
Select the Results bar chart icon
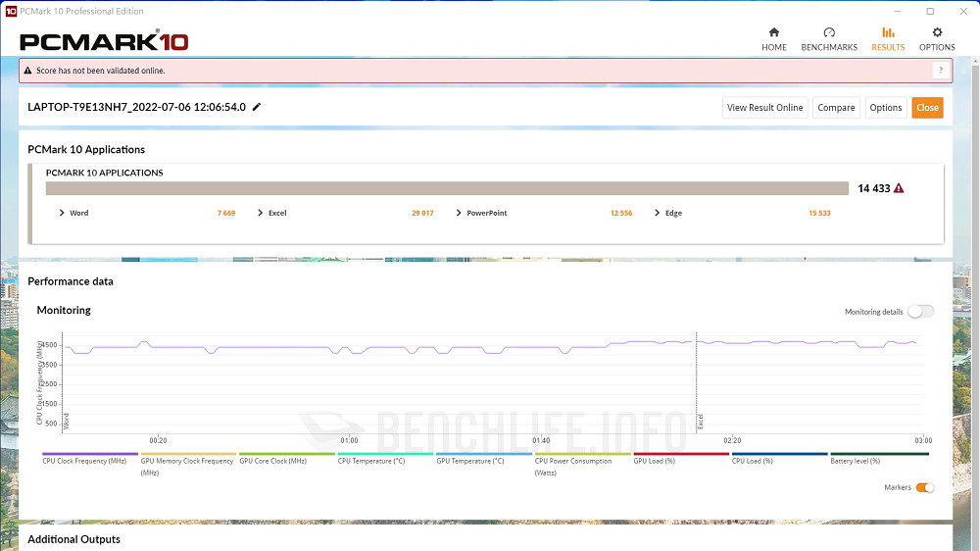888,32
